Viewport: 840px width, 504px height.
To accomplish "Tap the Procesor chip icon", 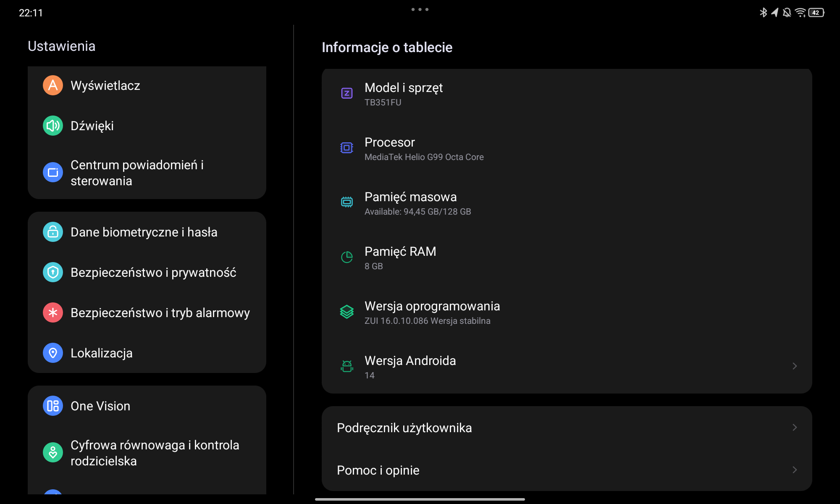I will click(346, 148).
